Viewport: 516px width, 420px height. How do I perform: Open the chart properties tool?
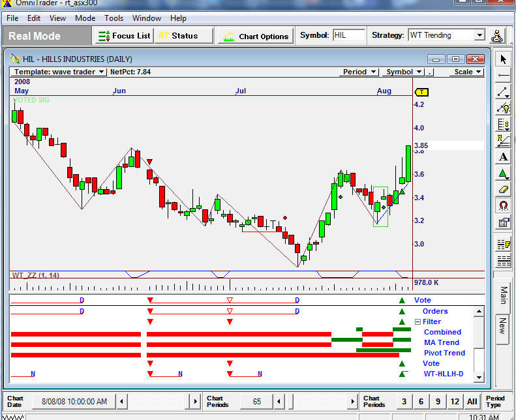click(x=503, y=222)
